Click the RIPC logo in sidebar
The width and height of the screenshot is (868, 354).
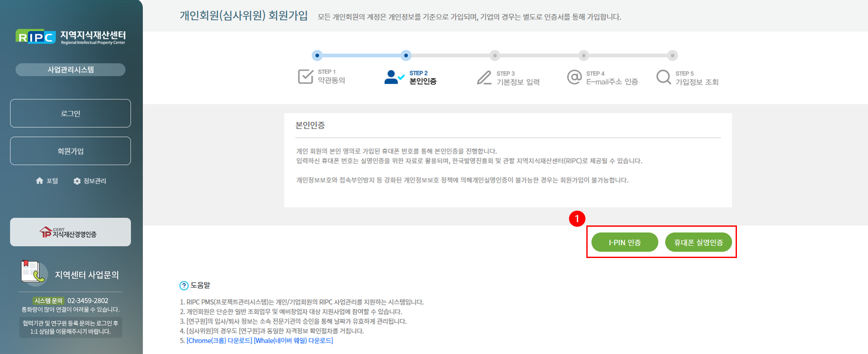36,37
